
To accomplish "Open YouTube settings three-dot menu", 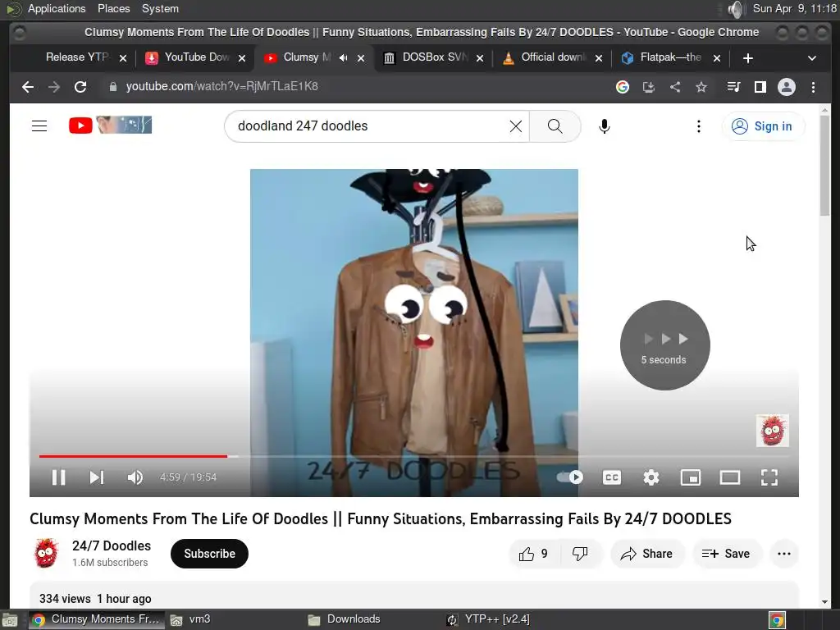I will pos(699,126).
